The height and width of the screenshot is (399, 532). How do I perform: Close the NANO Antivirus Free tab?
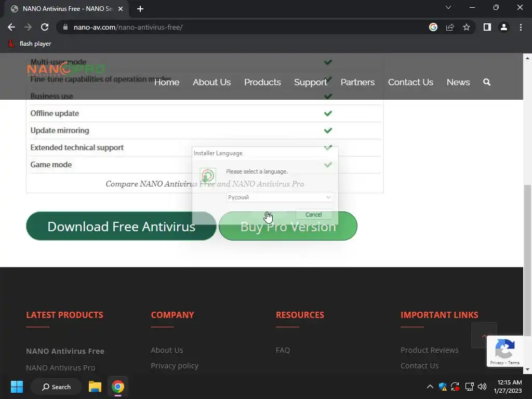point(121,9)
